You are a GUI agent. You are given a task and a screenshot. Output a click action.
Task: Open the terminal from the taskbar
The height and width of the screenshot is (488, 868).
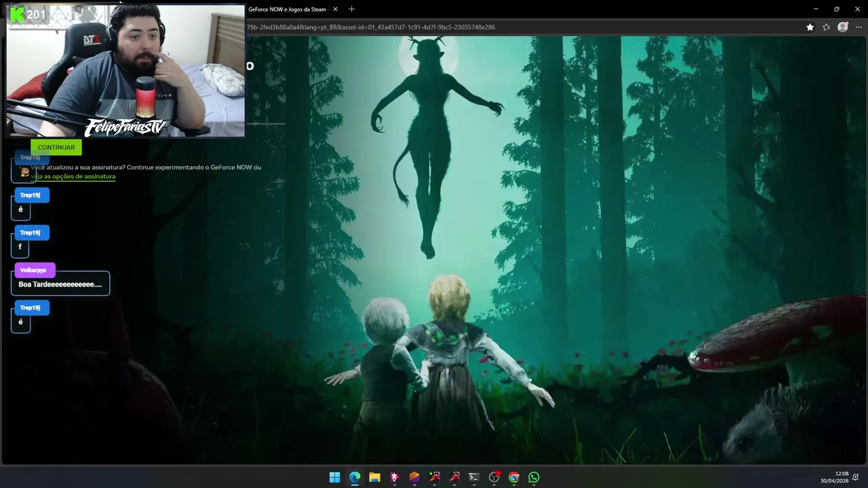474,477
